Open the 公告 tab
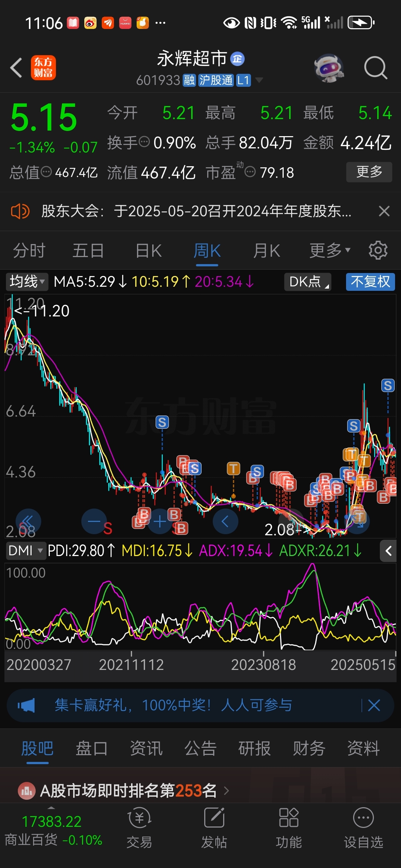Image resolution: width=401 pixels, height=868 pixels. (x=200, y=749)
